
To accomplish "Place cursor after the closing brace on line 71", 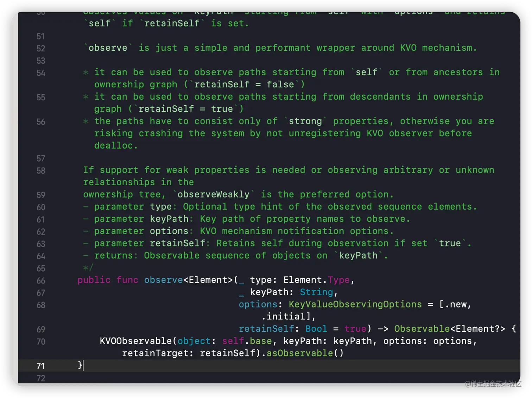I will [x=84, y=365].
